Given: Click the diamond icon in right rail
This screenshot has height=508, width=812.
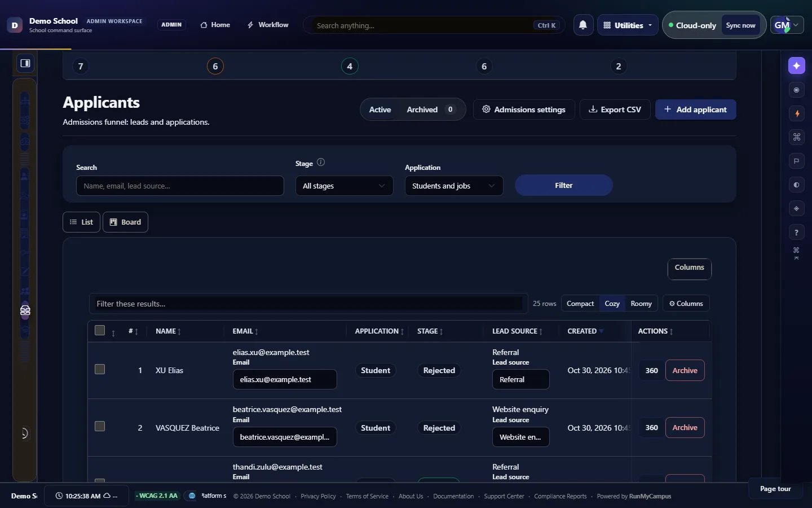Looking at the screenshot, I should point(796,208).
